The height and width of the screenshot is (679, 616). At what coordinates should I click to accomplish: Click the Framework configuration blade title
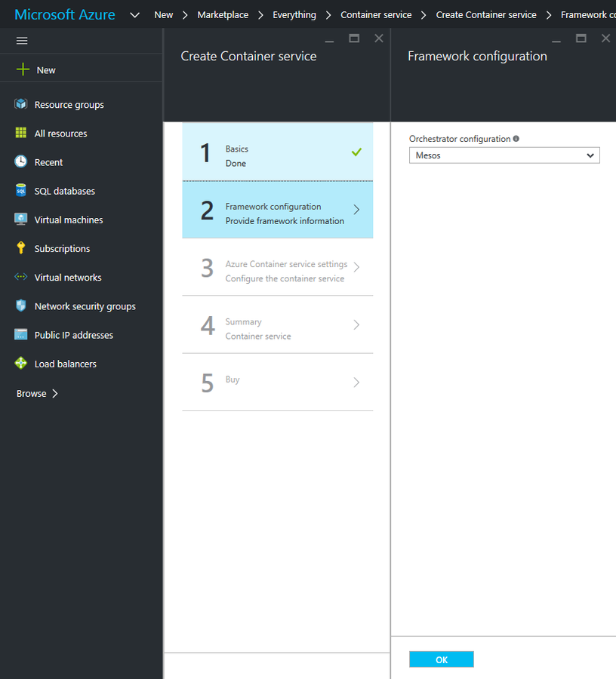[x=477, y=56]
